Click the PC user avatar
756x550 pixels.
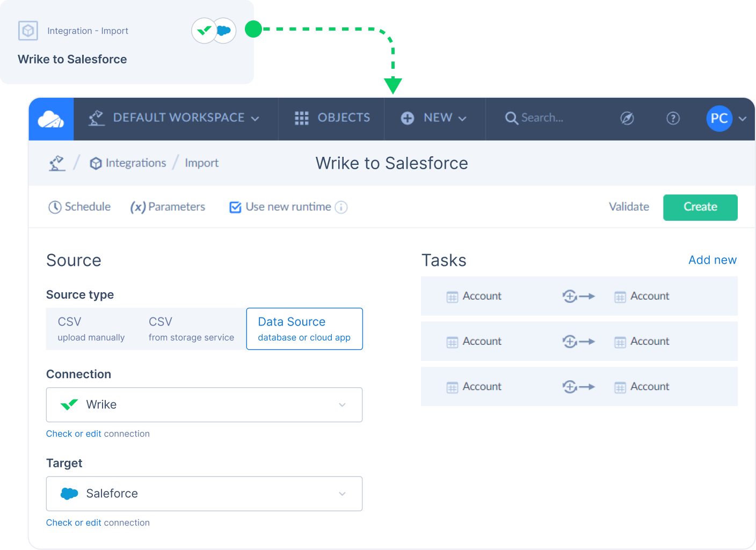(719, 118)
